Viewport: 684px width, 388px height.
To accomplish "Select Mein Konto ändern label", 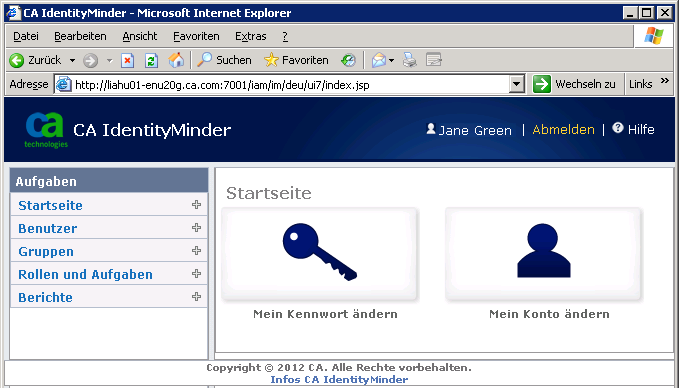I will click(549, 314).
